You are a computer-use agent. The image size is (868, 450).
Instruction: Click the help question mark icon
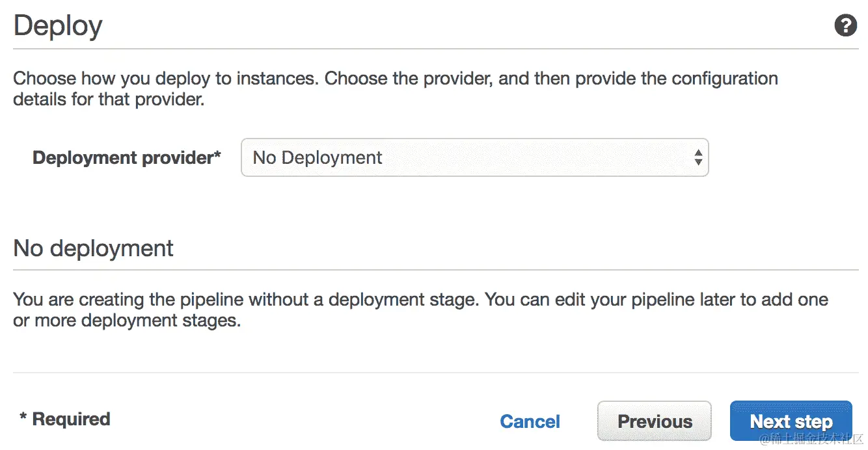(845, 26)
